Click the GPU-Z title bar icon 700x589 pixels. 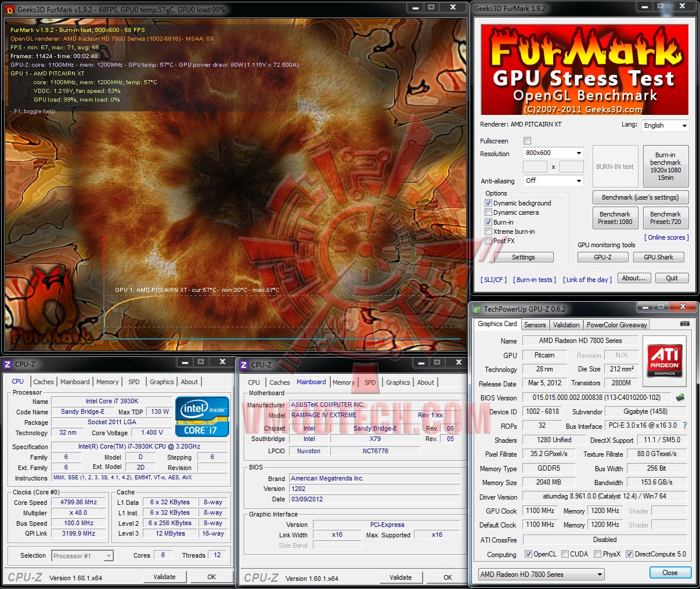[x=477, y=309]
